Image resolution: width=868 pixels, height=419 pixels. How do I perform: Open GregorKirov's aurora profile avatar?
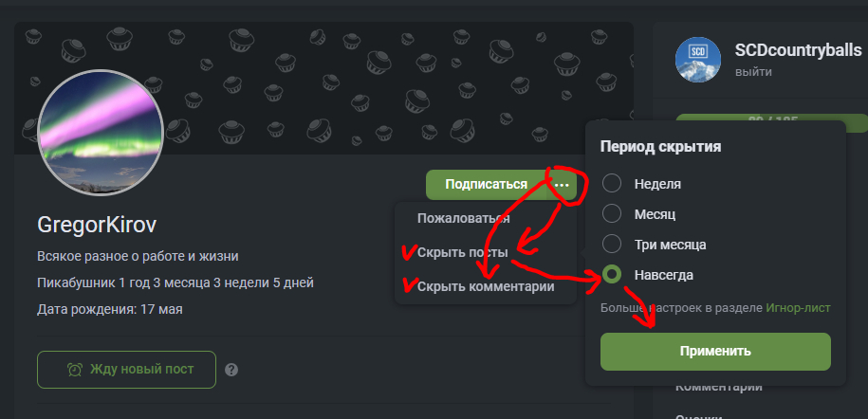100,133
